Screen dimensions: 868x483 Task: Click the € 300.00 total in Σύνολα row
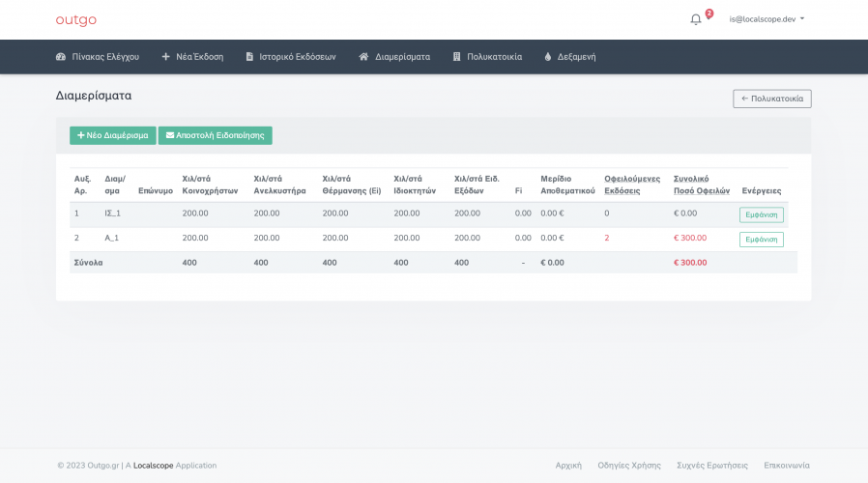tap(690, 263)
